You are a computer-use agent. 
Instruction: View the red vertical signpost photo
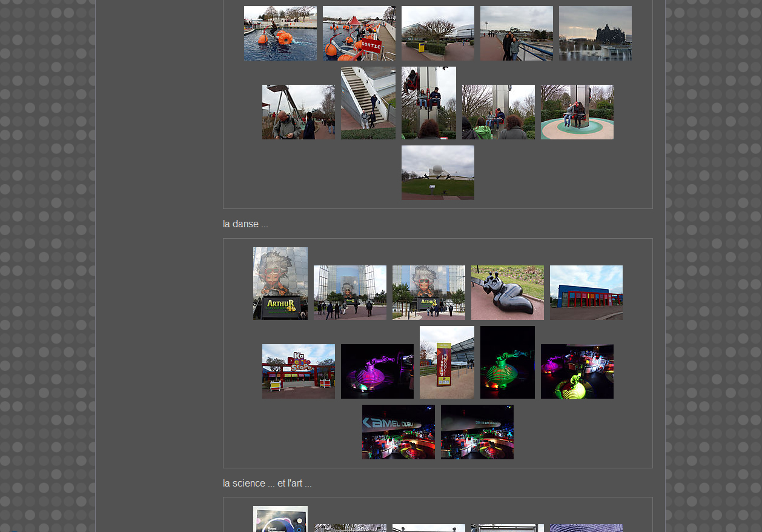point(446,362)
